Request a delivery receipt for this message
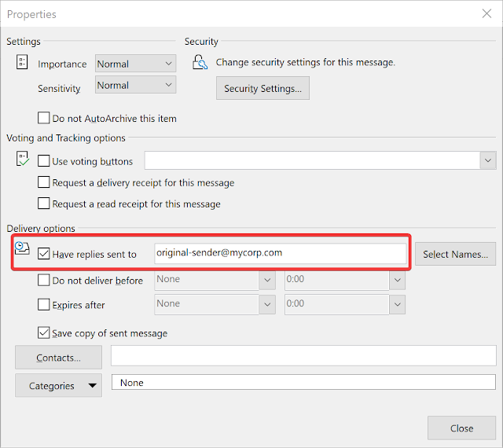This screenshot has width=503, height=448. click(44, 182)
